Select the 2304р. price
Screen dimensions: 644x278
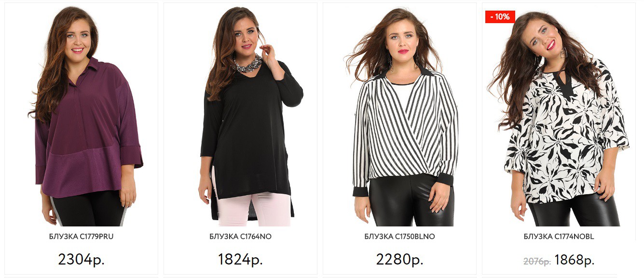coord(81,259)
